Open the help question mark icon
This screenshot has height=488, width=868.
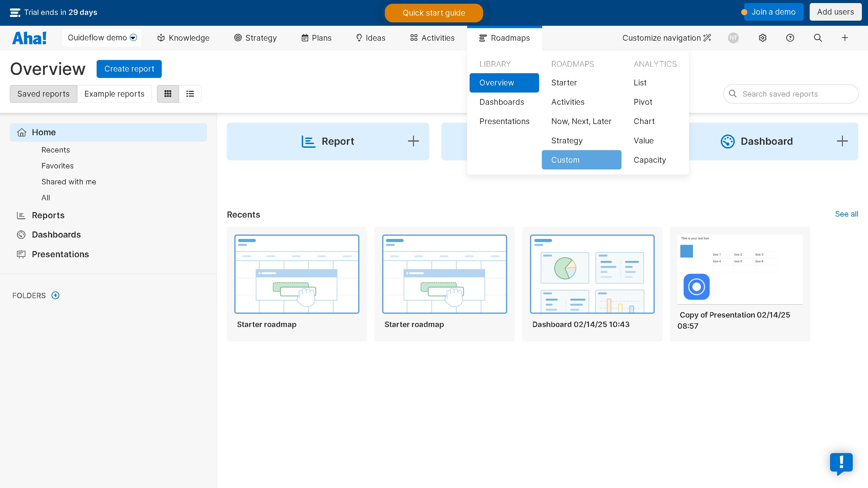pyautogui.click(x=790, y=38)
